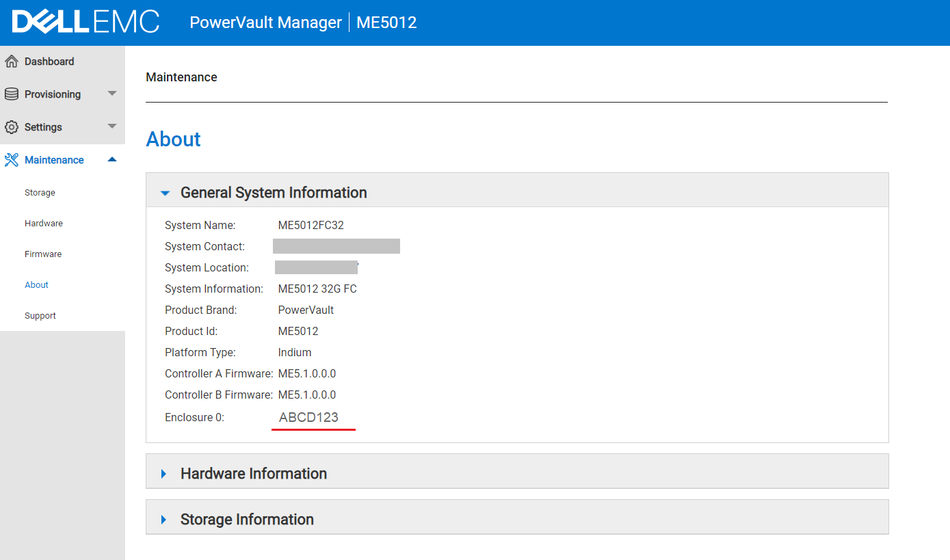This screenshot has width=950, height=560.
Task: Expand the Settings menu
Action: pyautogui.click(x=111, y=126)
